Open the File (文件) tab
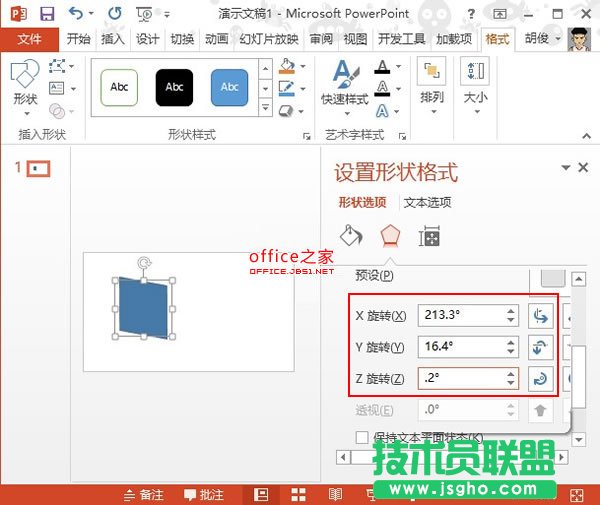The height and width of the screenshot is (505, 600). [29, 39]
